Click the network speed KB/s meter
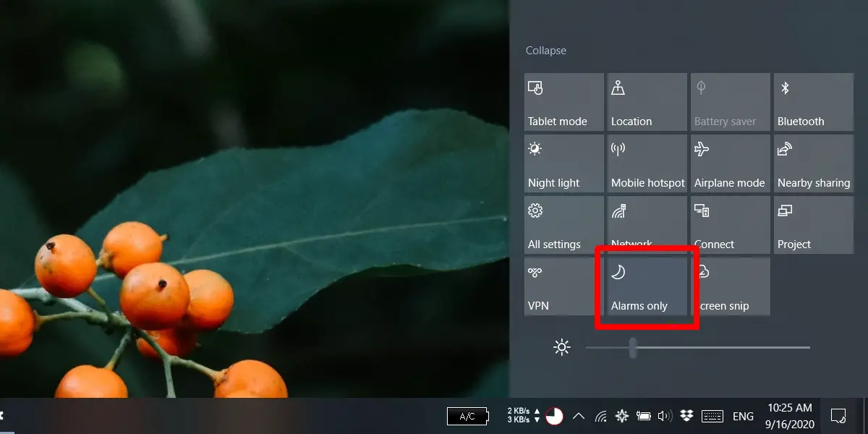 pos(524,416)
